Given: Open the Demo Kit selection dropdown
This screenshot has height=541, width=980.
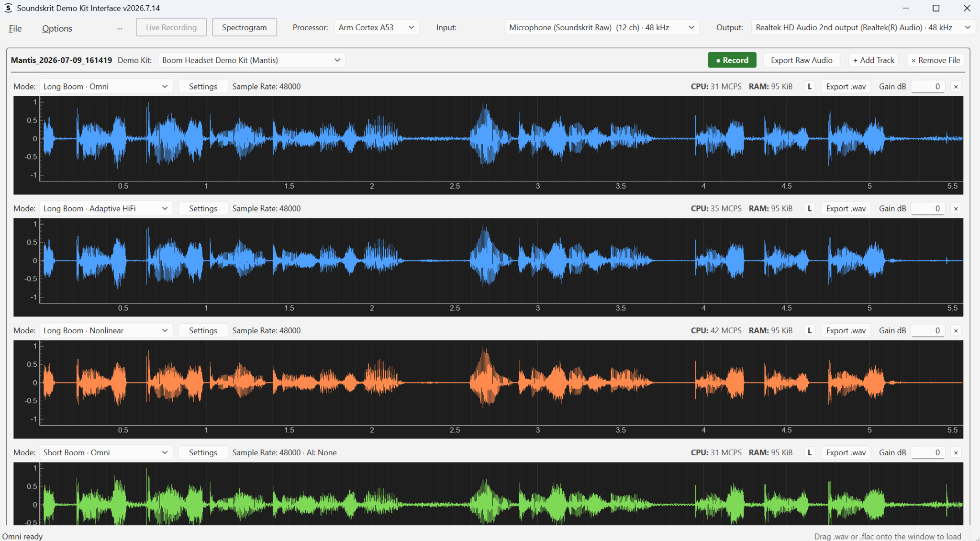Looking at the screenshot, I should tap(251, 60).
